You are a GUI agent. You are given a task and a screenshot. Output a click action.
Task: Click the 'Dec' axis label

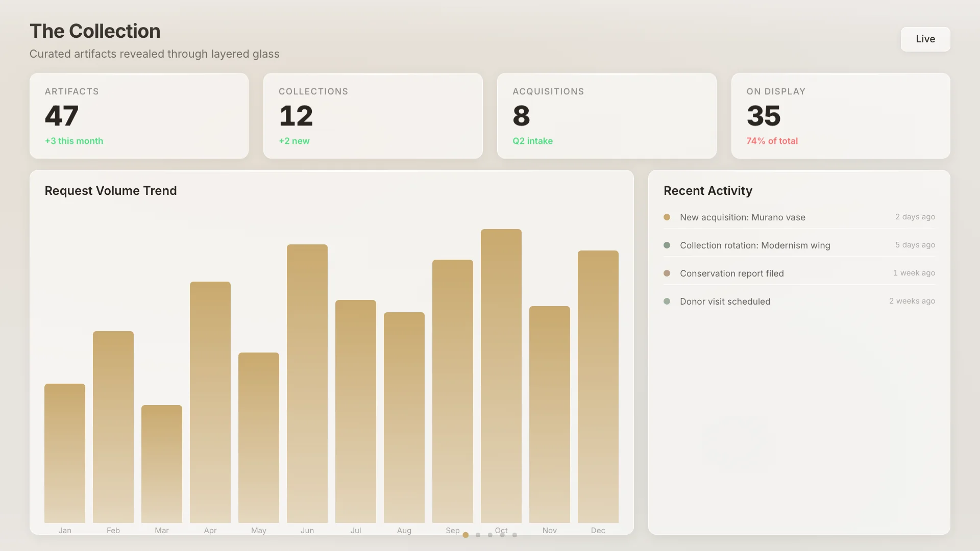coord(598,531)
